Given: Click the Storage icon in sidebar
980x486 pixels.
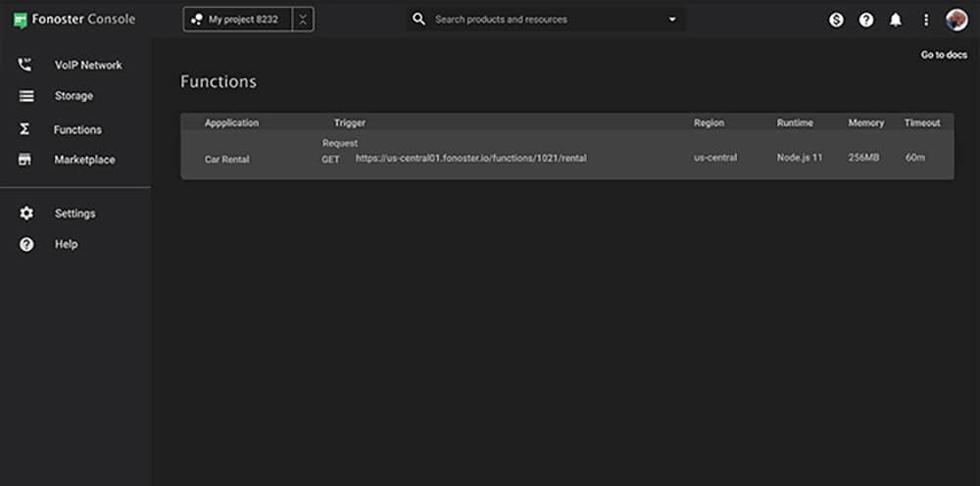Looking at the screenshot, I should pyautogui.click(x=25, y=96).
